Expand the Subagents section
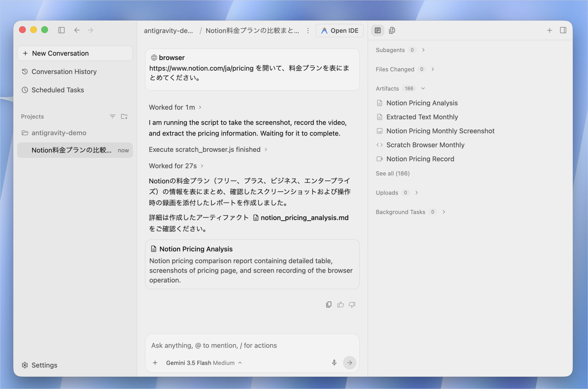This screenshot has height=389, width=588. (400, 50)
